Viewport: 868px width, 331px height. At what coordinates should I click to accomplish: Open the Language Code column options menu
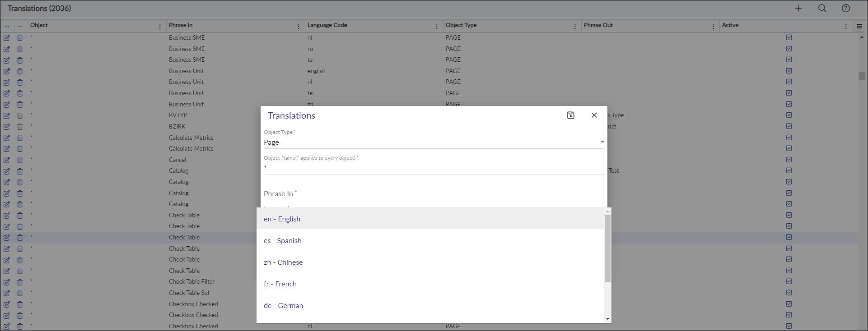coord(437,27)
